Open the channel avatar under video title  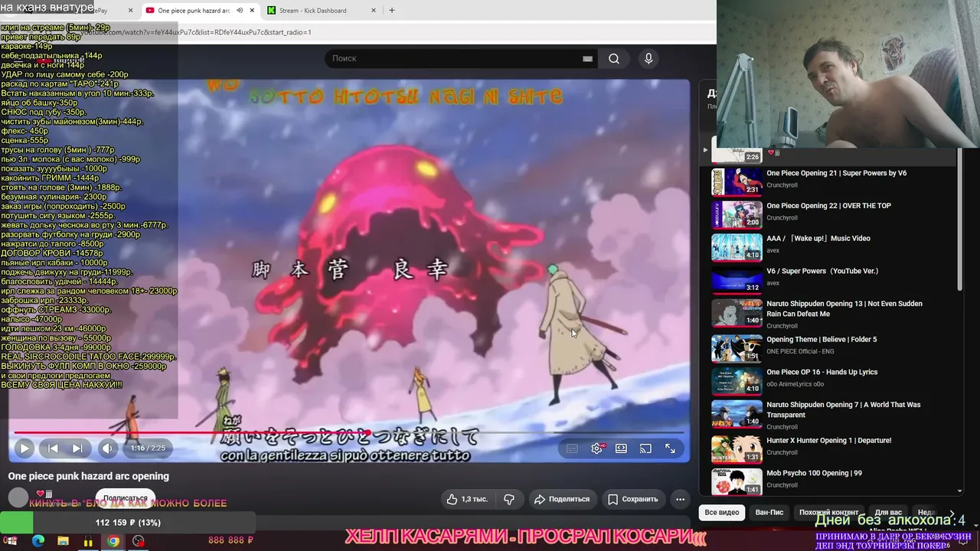18,498
